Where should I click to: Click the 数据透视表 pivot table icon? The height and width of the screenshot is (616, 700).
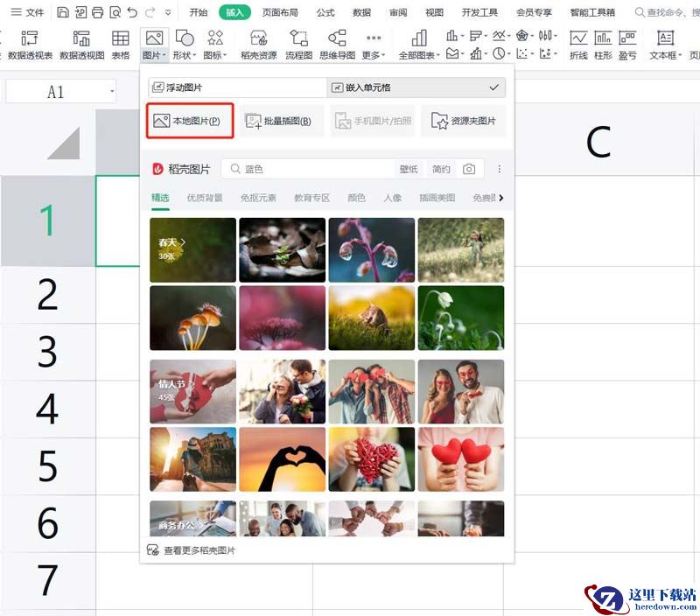point(30,45)
